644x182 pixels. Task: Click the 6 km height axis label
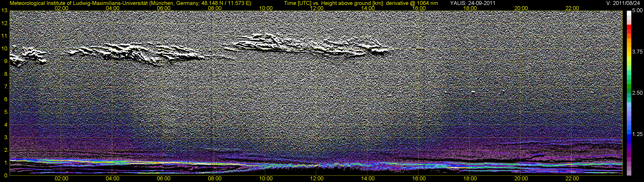click(x=6, y=100)
